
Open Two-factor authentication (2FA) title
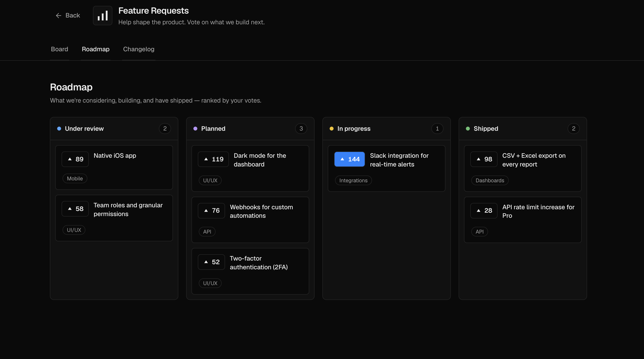tap(259, 263)
